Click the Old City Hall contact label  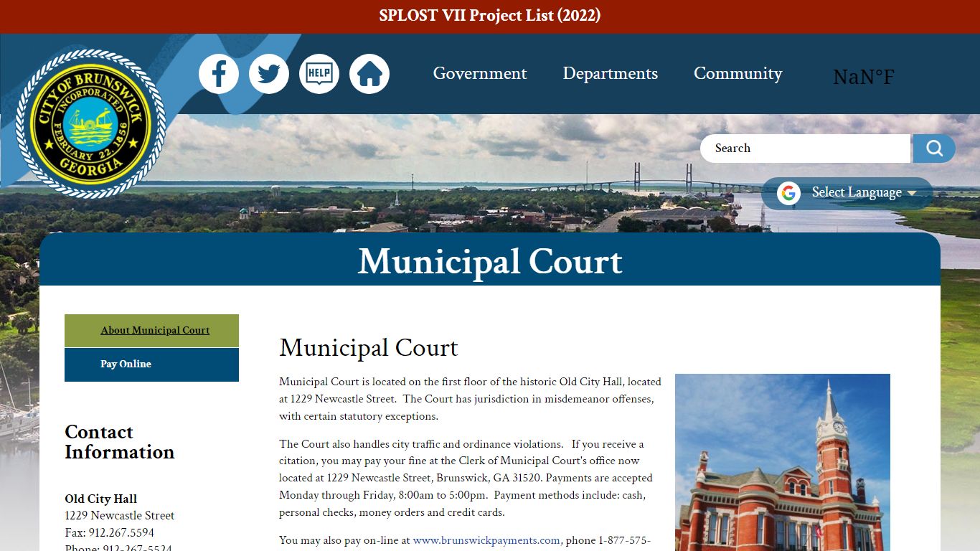click(101, 499)
